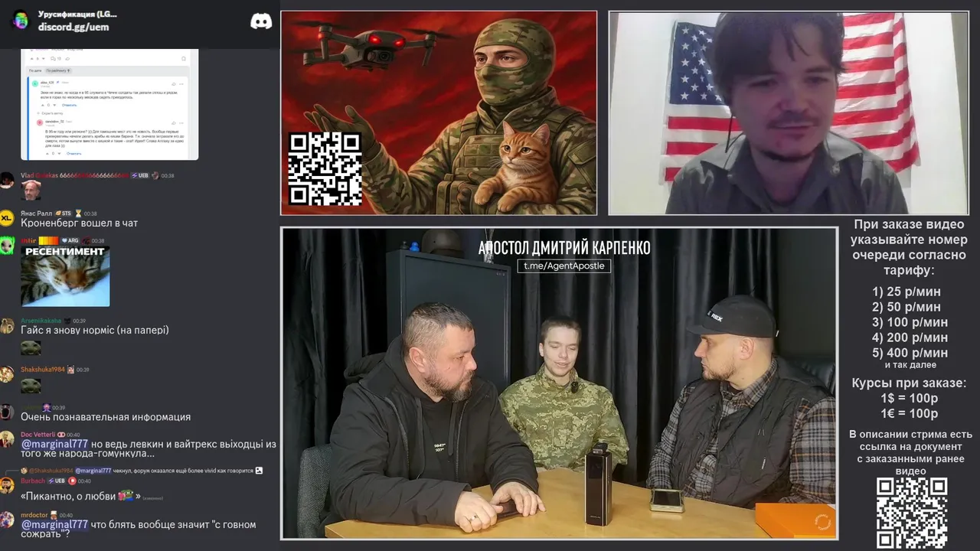Open the discord.gg/uem invite link

coord(73,27)
